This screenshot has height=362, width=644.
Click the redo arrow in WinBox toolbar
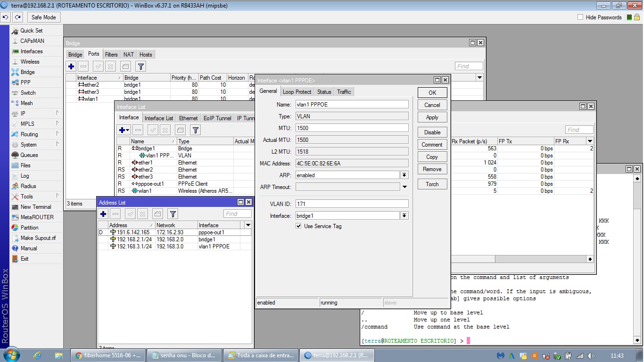pos(17,17)
